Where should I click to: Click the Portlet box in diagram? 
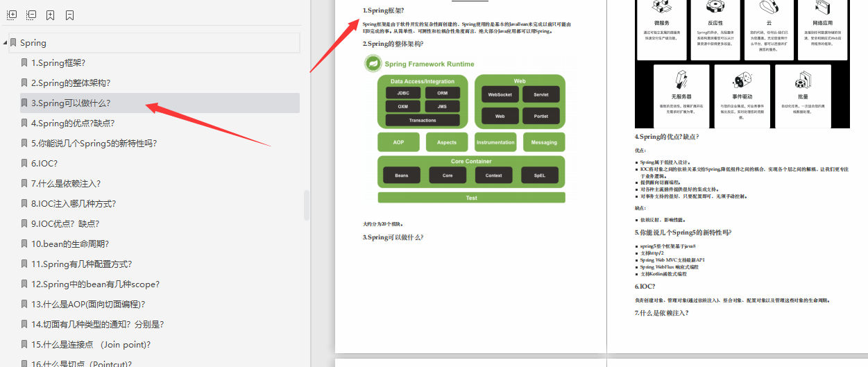tap(541, 117)
